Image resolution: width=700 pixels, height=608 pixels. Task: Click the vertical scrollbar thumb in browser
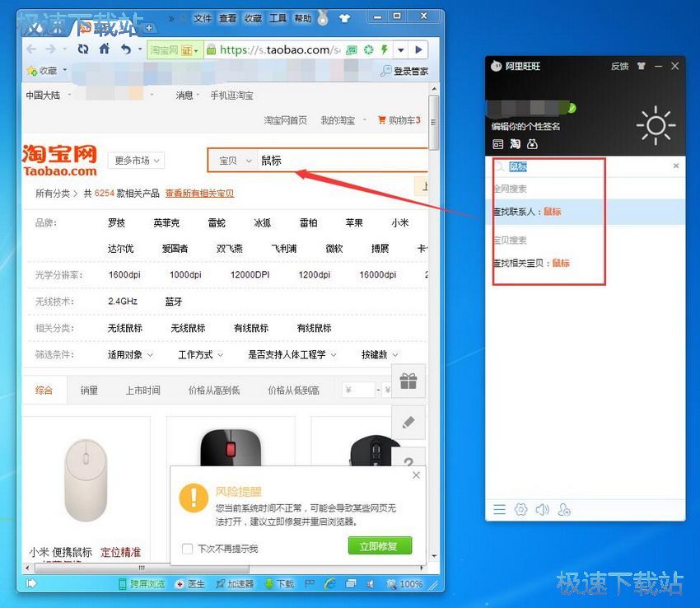pyautogui.click(x=433, y=123)
